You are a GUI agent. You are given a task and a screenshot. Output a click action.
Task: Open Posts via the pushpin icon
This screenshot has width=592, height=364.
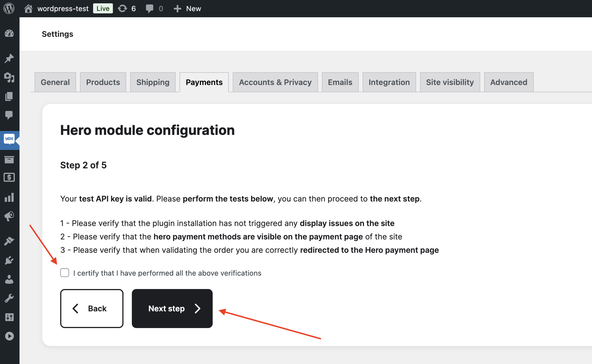pyautogui.click(x=9, y=58)
